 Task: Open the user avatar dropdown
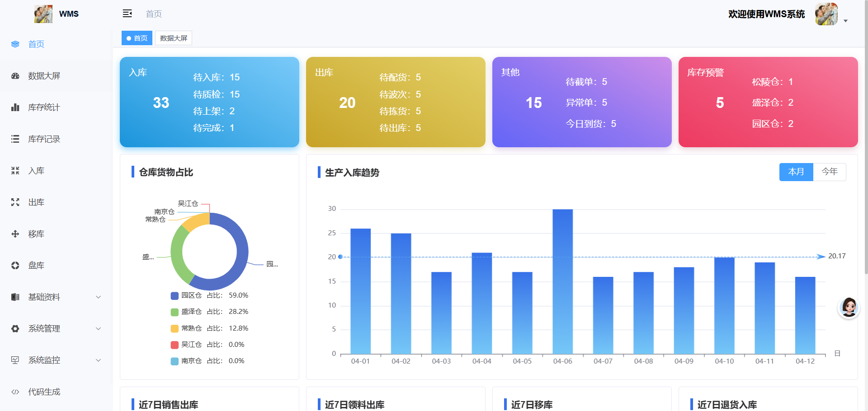coord(826,14)
